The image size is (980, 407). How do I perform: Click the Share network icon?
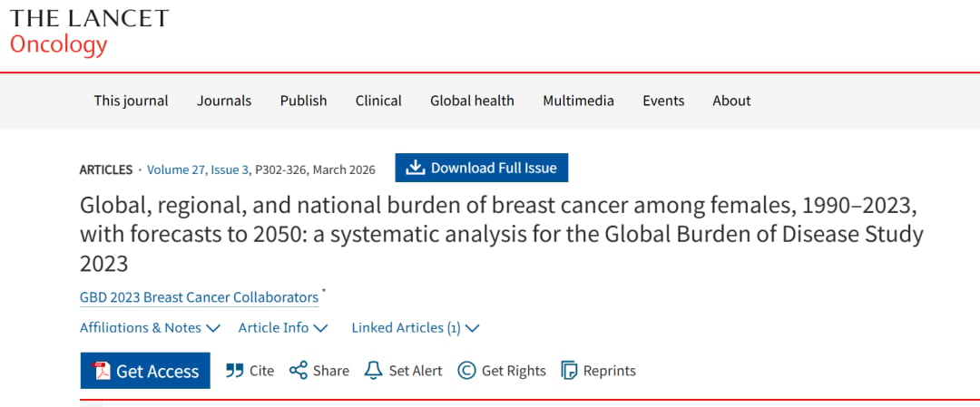pyautogui.click(x=299, y=370)
